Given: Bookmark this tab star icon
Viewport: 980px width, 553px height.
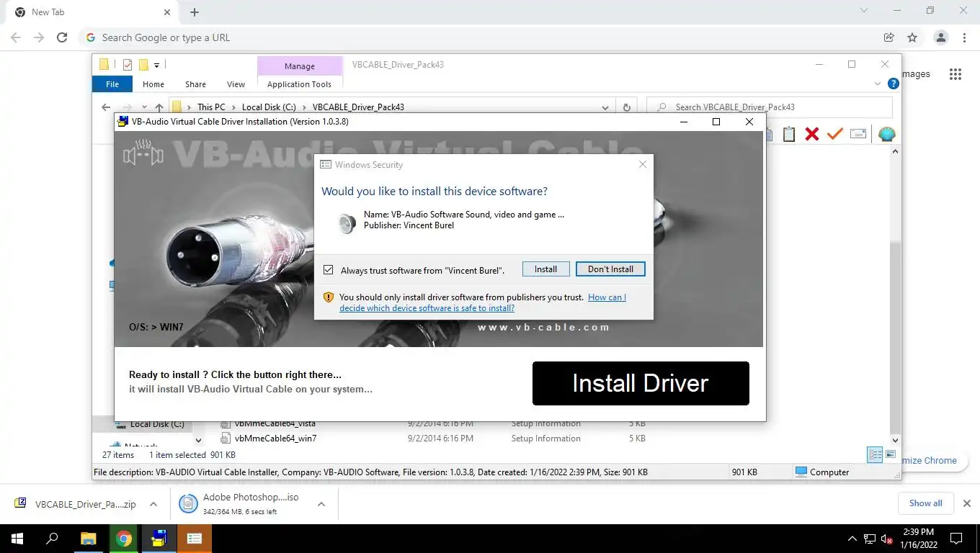Looking at the screenshot, I should [912, 37].
